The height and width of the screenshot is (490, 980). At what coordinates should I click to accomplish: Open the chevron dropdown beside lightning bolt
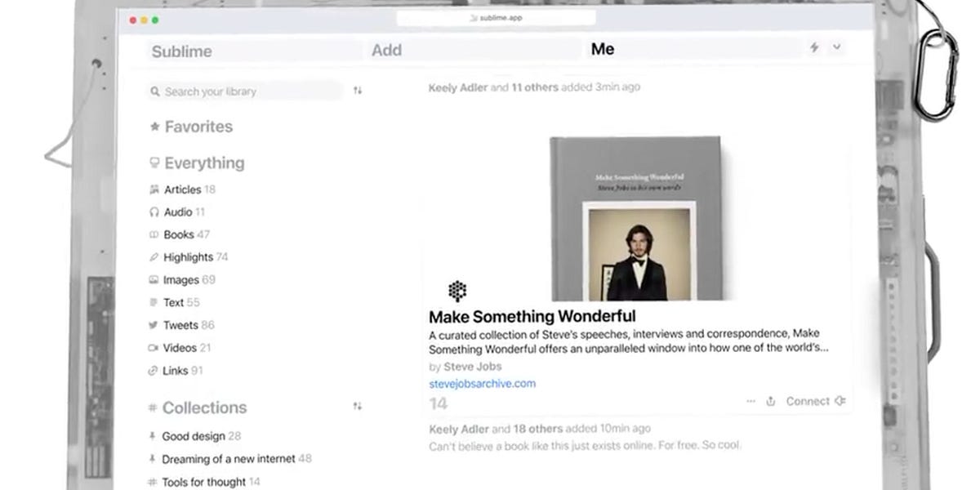click(x=836, y=47)
